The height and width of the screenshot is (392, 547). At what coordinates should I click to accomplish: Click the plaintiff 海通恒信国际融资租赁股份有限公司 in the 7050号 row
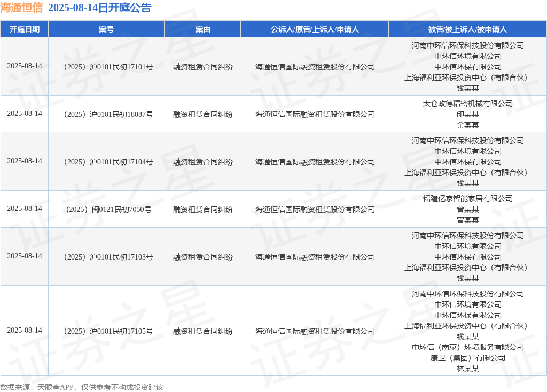pos(315,209)
